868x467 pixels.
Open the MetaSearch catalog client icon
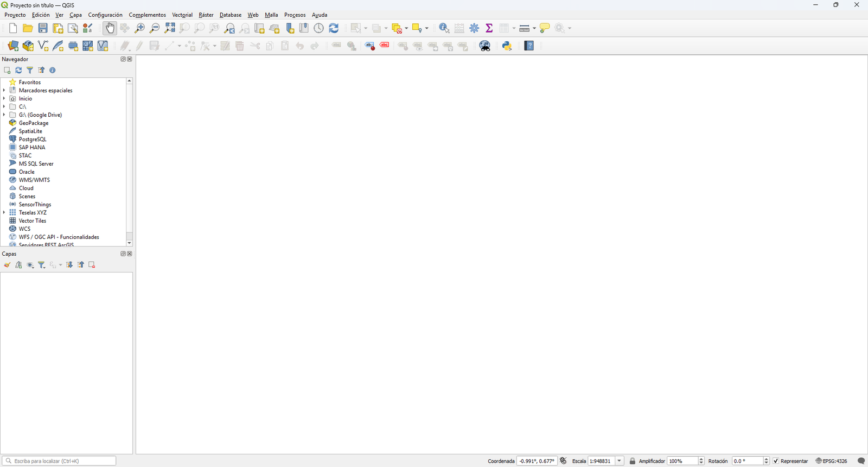pos(485,46)
